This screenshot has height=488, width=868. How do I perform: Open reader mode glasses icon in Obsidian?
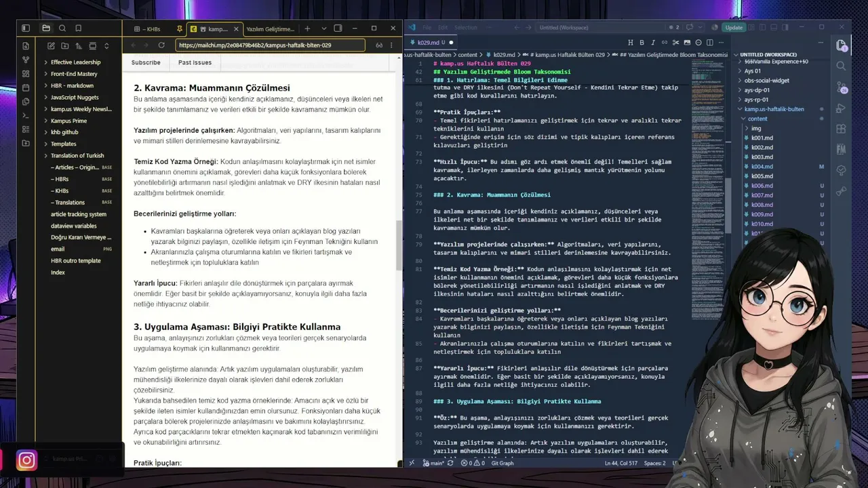click(x=379, y=45)
